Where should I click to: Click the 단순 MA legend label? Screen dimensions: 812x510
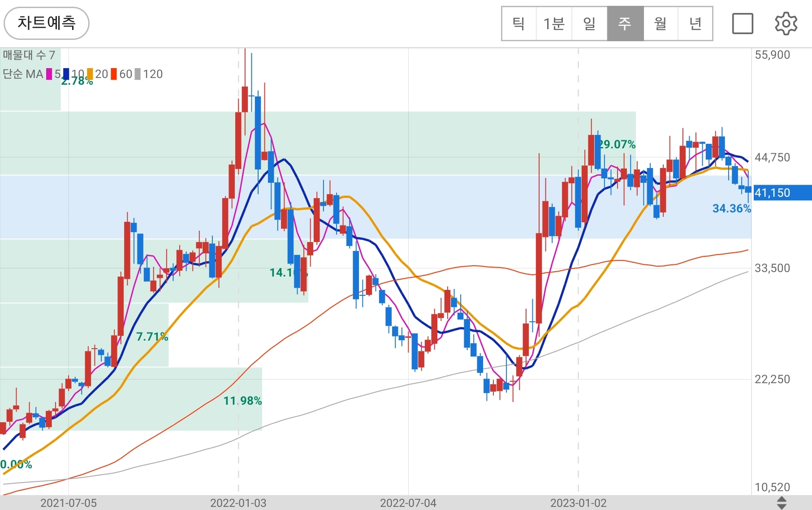click(23, 74)
